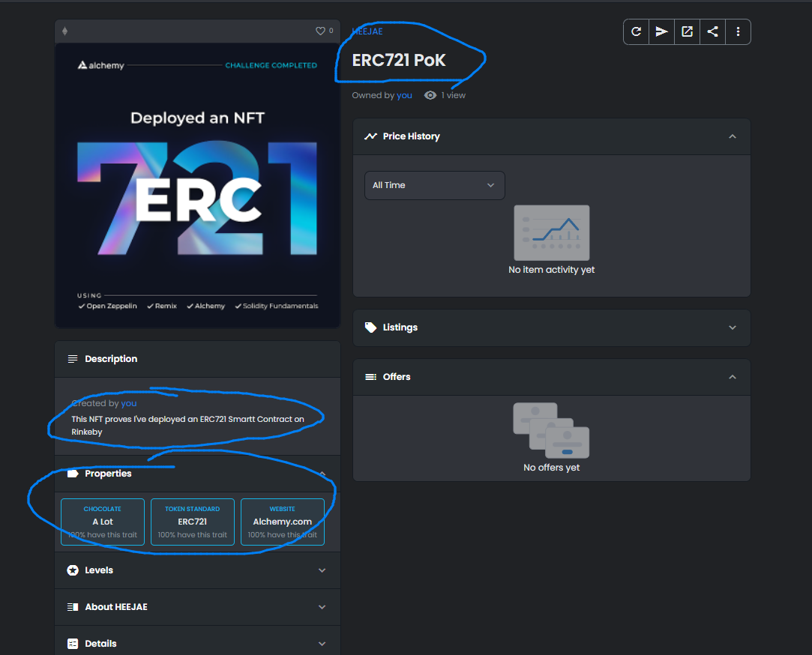Click the 'No offers yet' text

pos(552,468)
